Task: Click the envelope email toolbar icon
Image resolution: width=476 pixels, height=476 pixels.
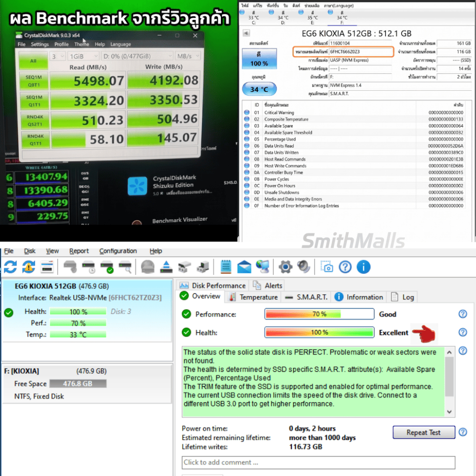Action: (x=244, y=267)
